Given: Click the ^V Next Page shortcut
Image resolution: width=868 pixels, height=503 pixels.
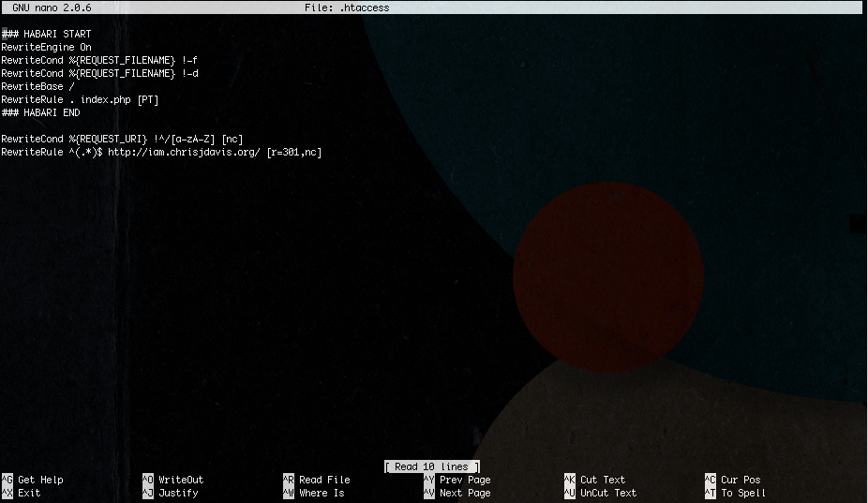Looking at the screenshot, I should click(457, 493).
